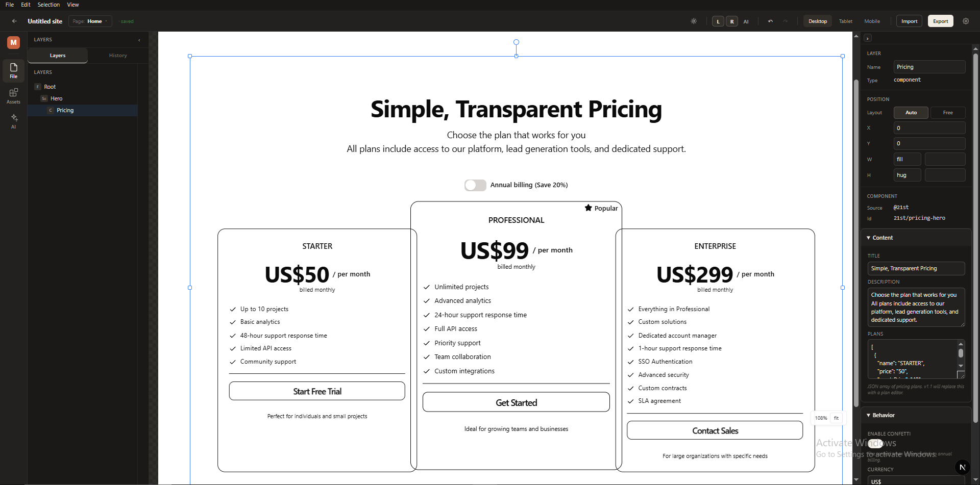Click the fit zoom button
980x485 pixels.
836,418
